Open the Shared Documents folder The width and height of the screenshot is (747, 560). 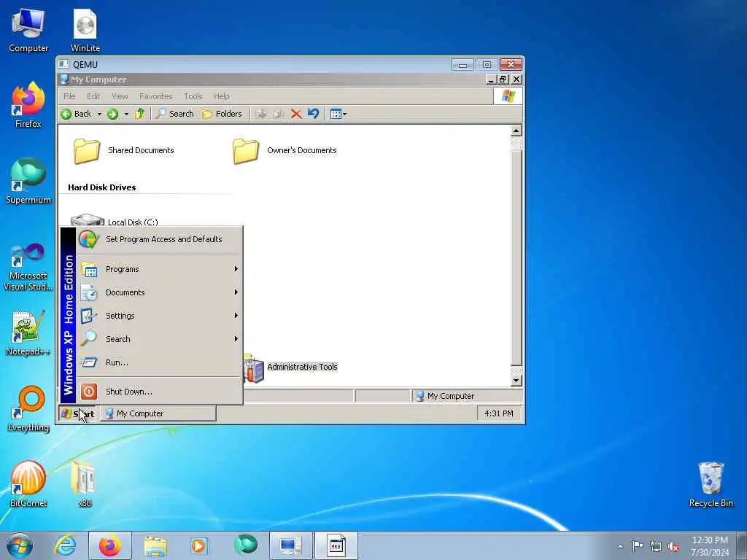[123, 150]
